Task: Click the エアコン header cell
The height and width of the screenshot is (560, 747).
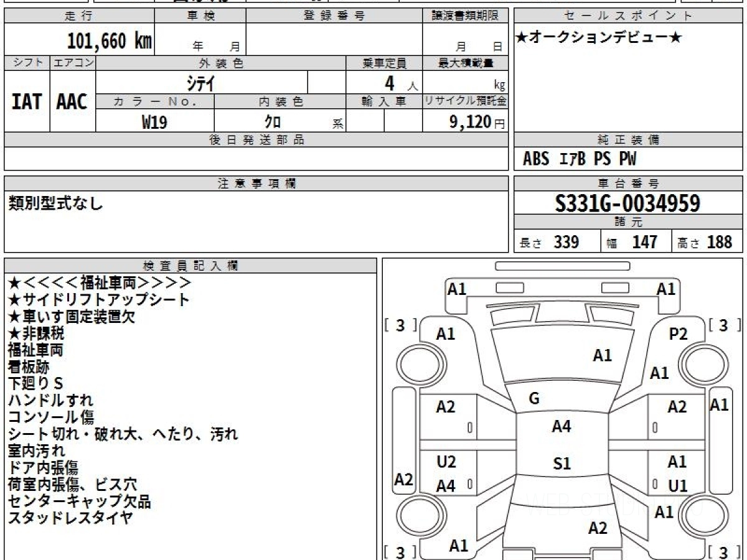Action: [x=73, y=63]
